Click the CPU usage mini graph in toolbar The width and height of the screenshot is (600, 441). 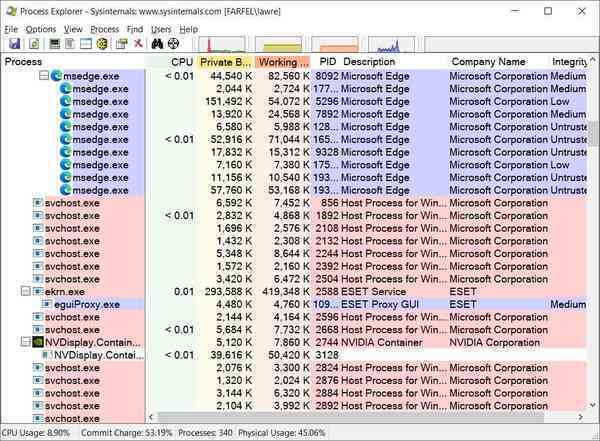(x=224, y=46)
